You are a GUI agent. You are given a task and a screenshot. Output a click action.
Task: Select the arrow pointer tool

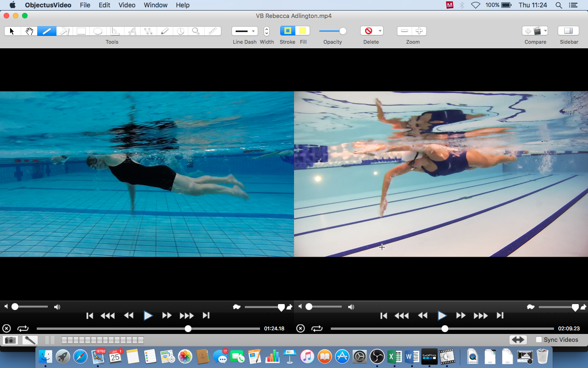tap(12, 31)
